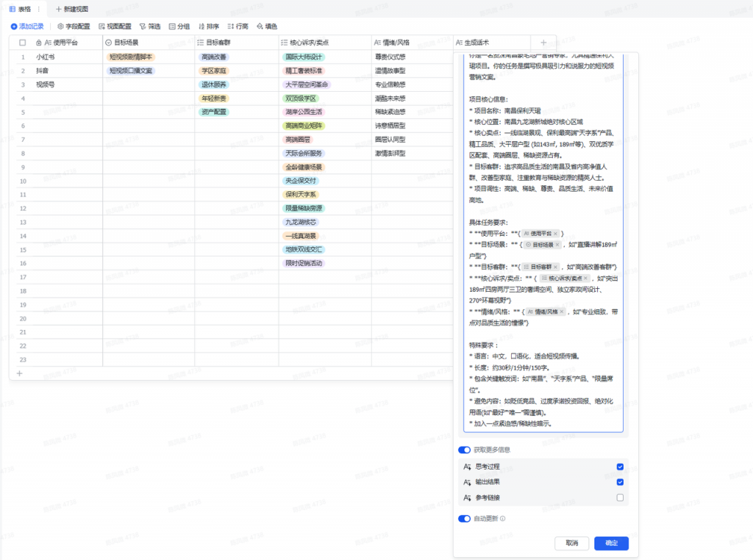Click the 短视频剧情脚本 tag
Image resolution: width=753 pixels, height=560 pixels.
pyautogui.click(x=131, y=57)
